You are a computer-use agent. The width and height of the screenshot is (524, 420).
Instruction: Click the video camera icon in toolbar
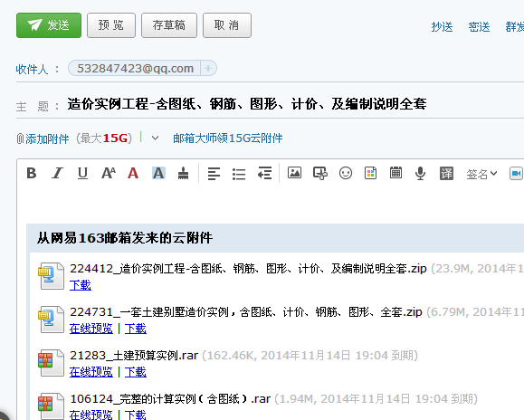click(517, 174)
